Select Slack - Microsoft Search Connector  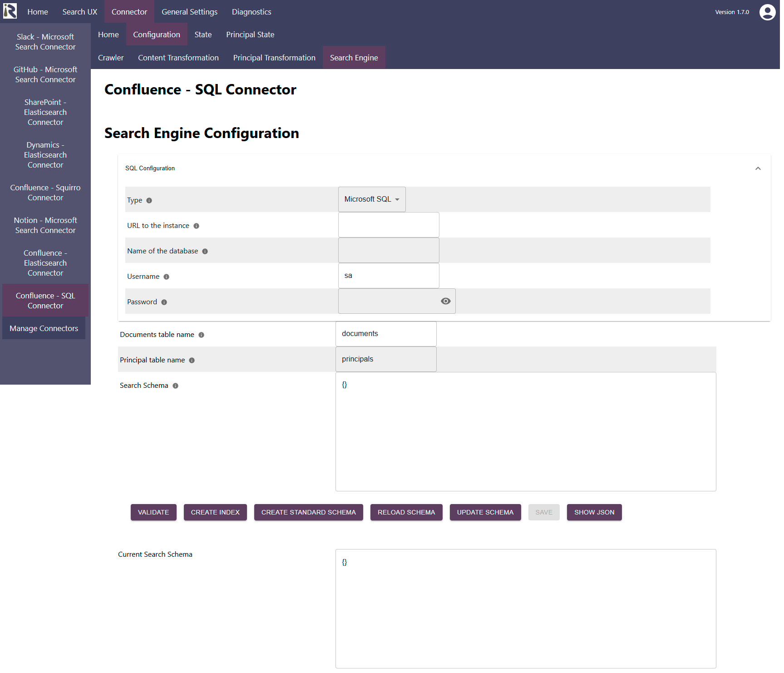tap(45, 42)
